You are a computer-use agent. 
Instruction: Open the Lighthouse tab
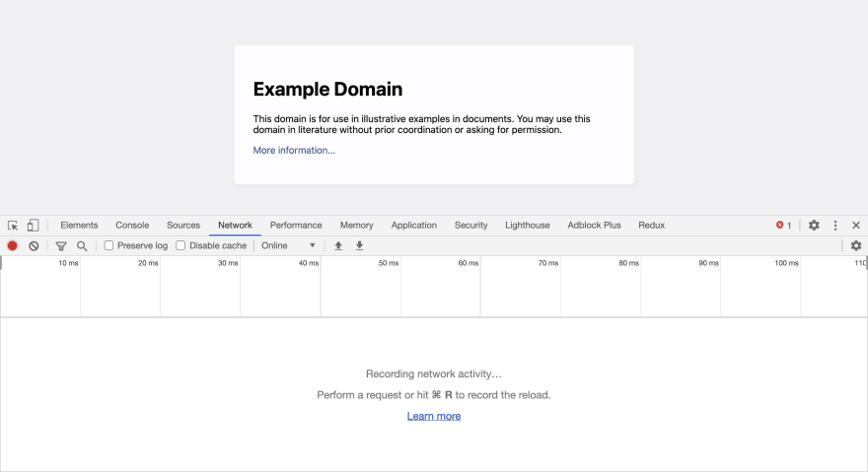528,226
